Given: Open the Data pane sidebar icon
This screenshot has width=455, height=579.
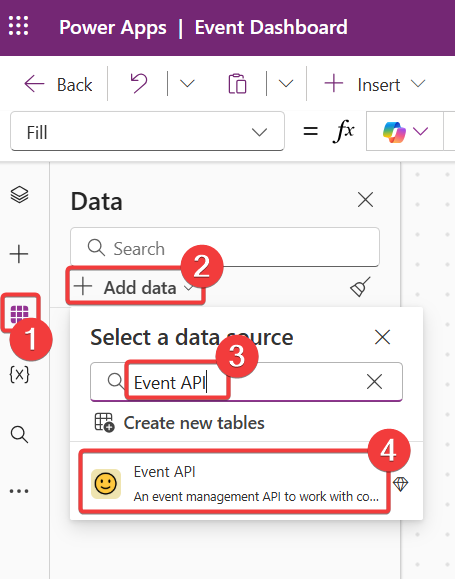Looking at the screenshot, I should [20, 314].
